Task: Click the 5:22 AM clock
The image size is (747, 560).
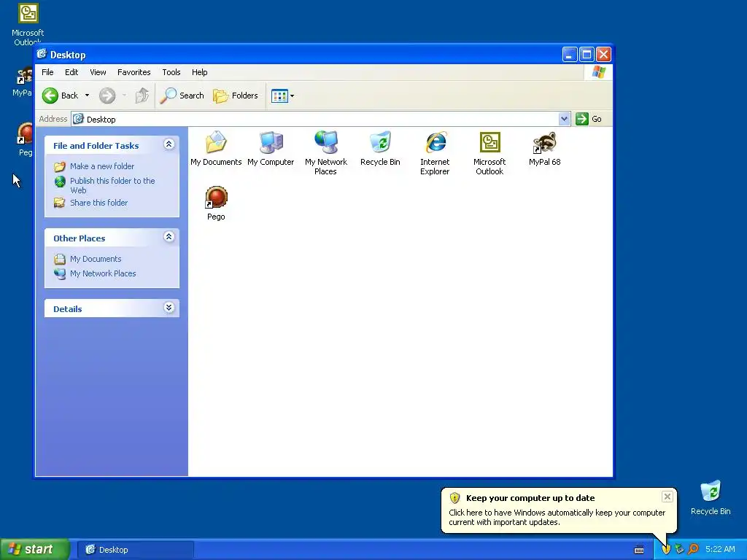Action: coord(720,549)
